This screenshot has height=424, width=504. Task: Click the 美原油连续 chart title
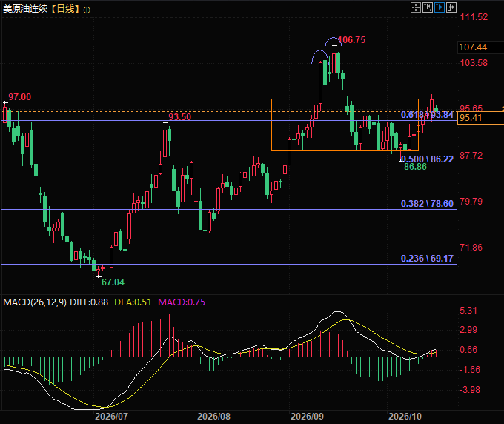(x=25, y=9)
